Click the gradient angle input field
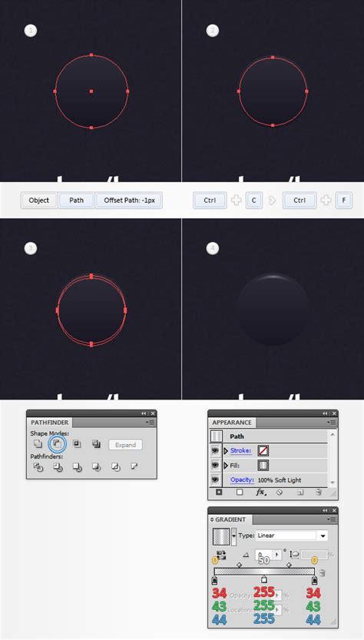This screenshot has height=640, width=364. point(264,555)
